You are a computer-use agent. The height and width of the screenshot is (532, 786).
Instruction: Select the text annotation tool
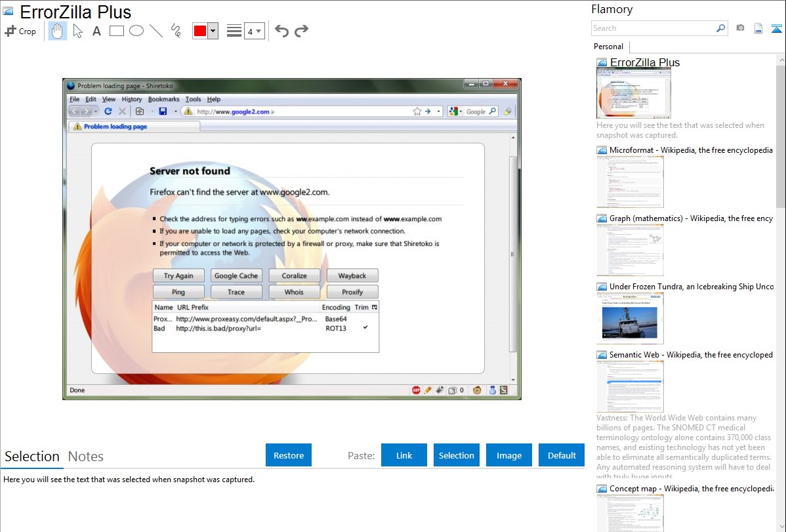[x=96, y=31]
